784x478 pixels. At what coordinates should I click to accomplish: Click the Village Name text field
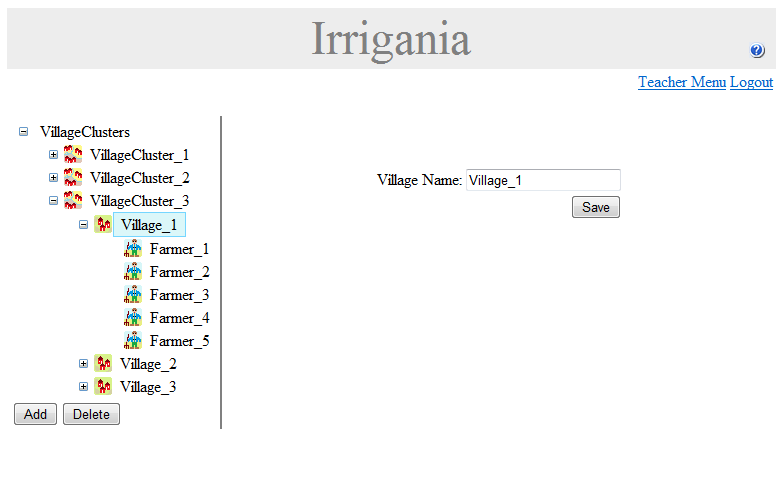point(543,180)
